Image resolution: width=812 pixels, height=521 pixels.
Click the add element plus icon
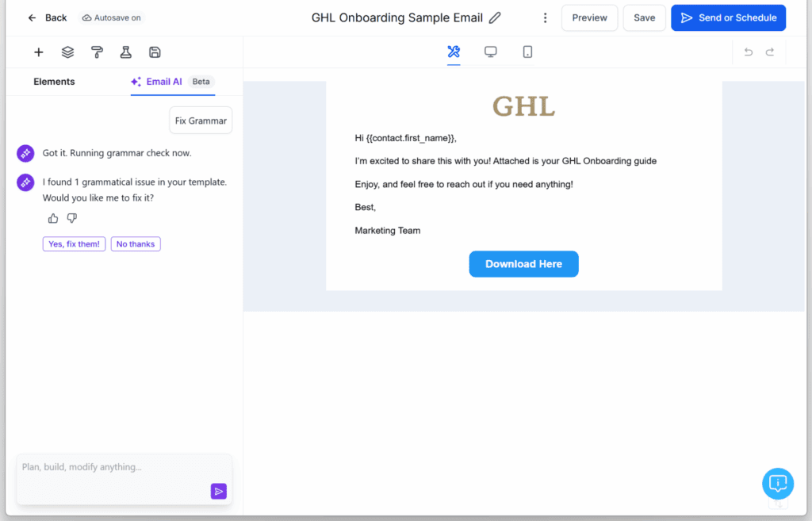tap(38, 52)
